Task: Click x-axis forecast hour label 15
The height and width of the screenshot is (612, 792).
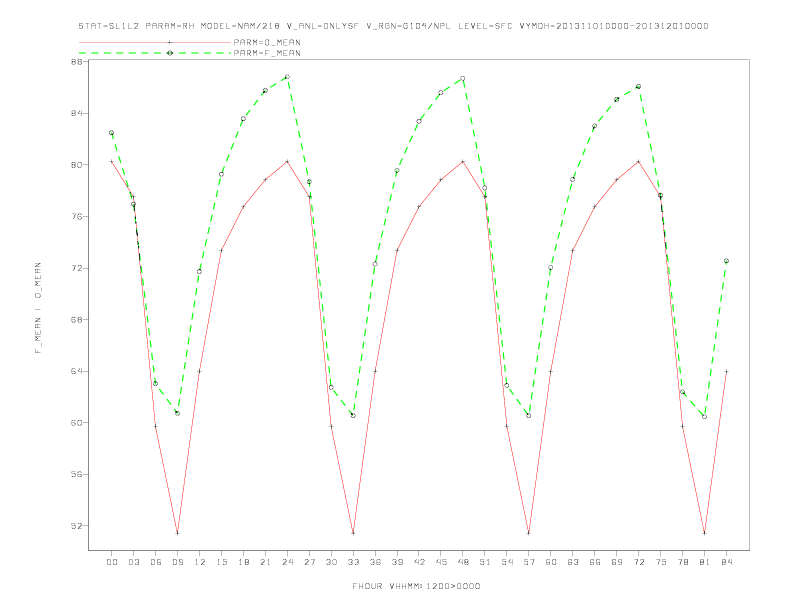Action: click(221, 562)
